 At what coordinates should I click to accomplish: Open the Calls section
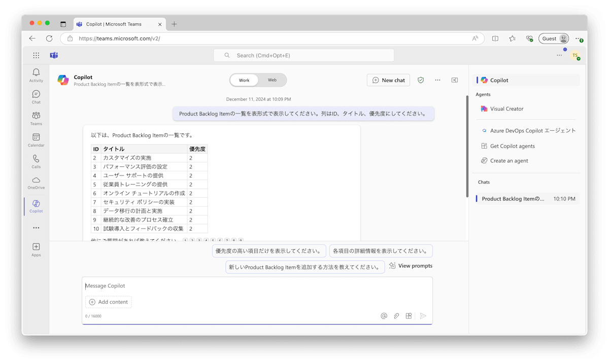click(36, 162)
